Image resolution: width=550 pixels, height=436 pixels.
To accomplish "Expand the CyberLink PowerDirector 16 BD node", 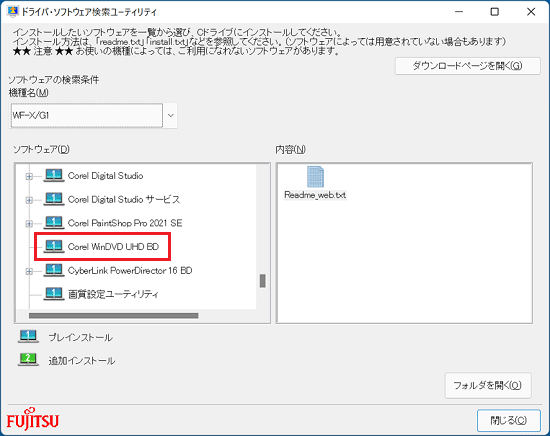I will coord(29,271).
